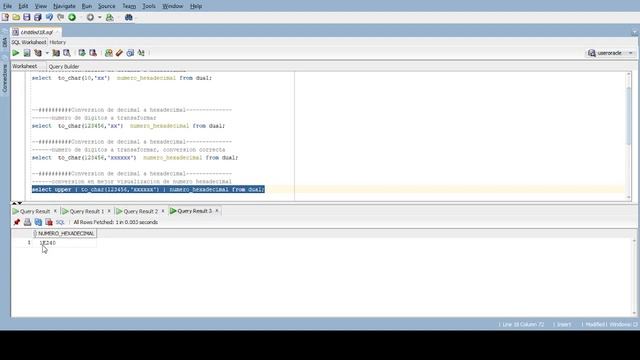This screenshot has width=640, height=360.
Task: Open the Run menu
Action: click(87, 6)
